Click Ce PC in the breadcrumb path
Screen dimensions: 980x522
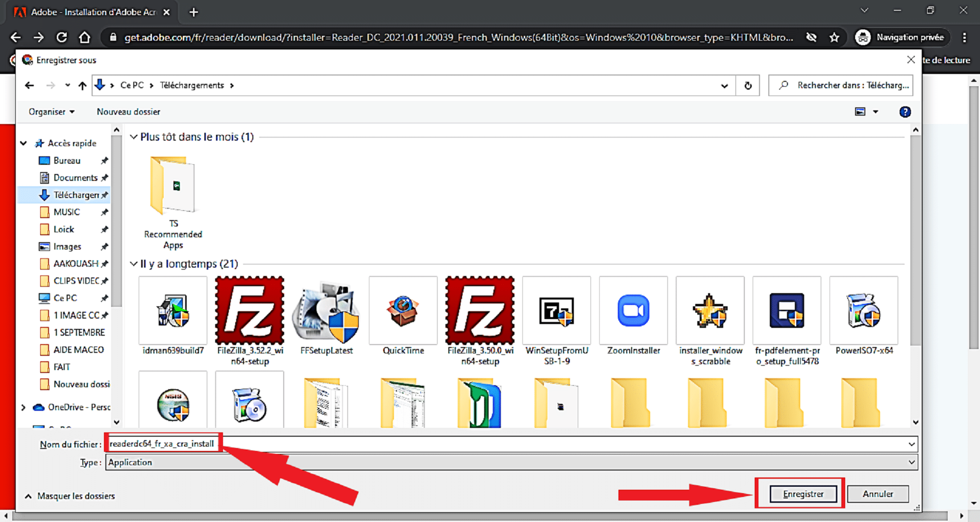[132, 85]
